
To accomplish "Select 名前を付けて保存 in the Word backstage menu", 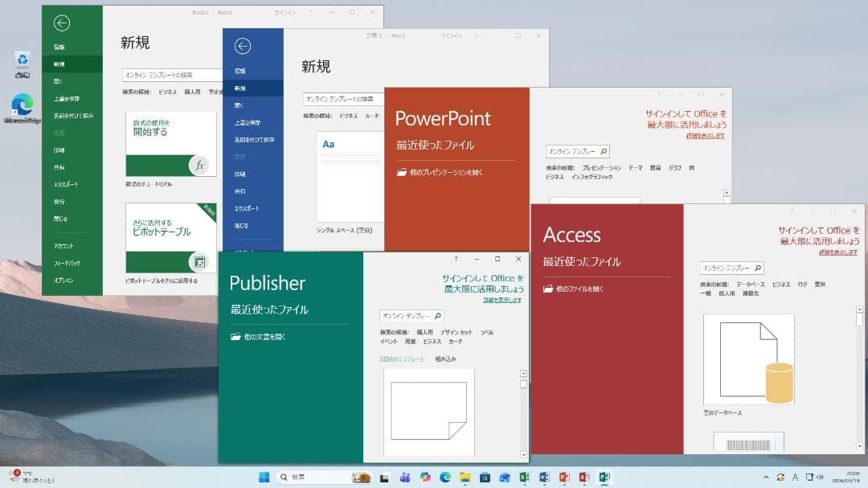I will pyautogui.click(x=253, y=140).
